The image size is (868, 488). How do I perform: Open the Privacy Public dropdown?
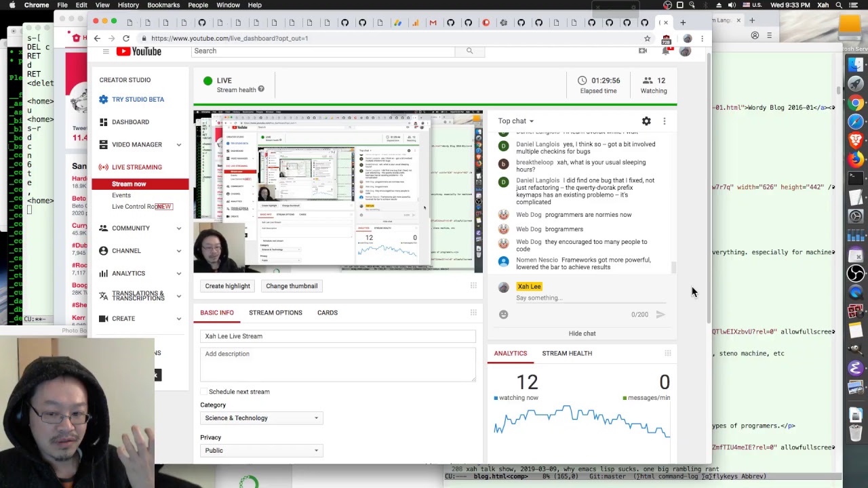[x=261, y=451]
